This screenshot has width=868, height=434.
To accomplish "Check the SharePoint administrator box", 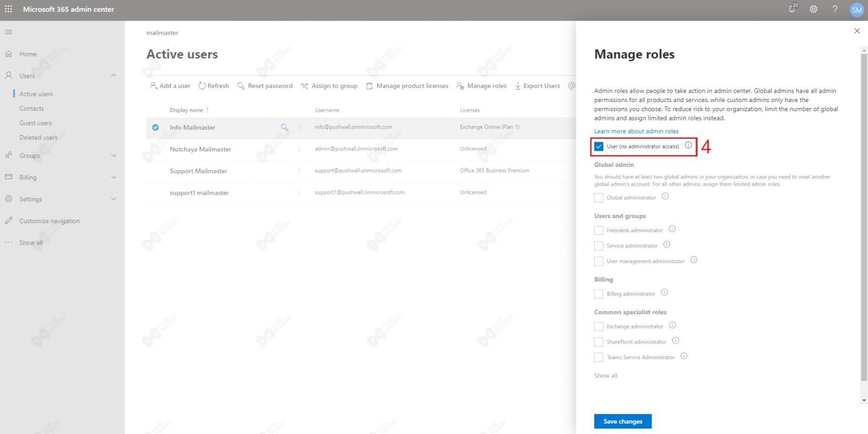I will coord(599,342).
